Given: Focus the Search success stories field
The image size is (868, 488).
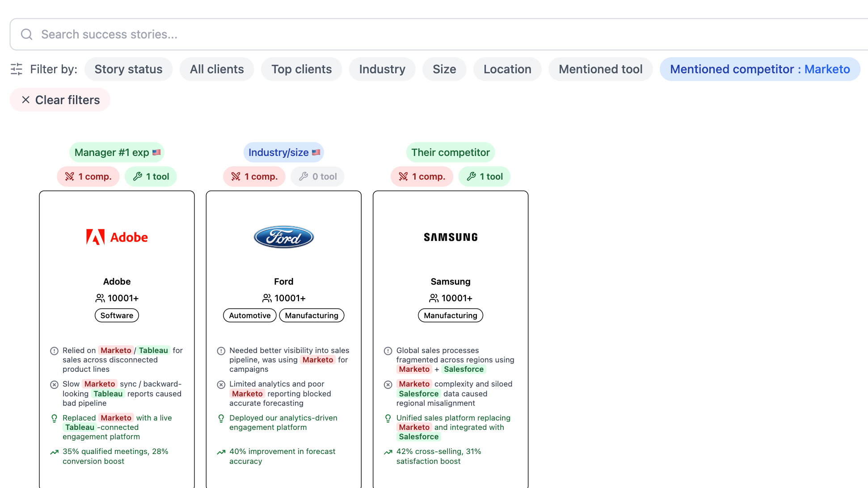Looking at the screenshot, I should [439, 34].
